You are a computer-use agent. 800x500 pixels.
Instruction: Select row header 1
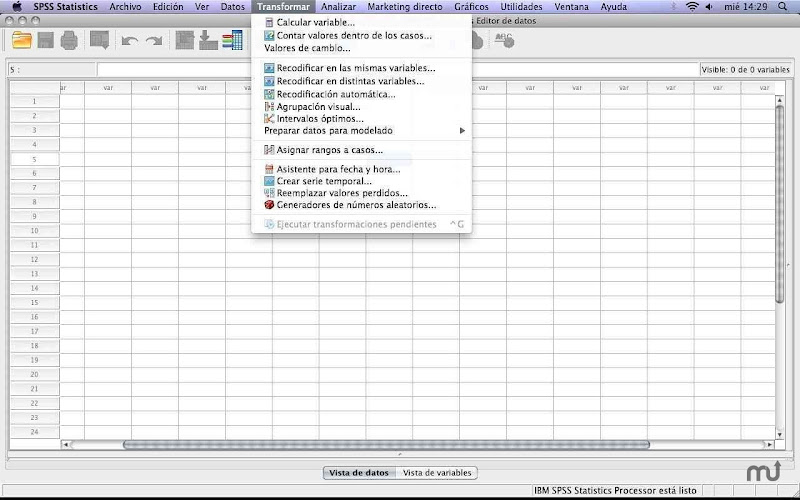coord(35,101)
